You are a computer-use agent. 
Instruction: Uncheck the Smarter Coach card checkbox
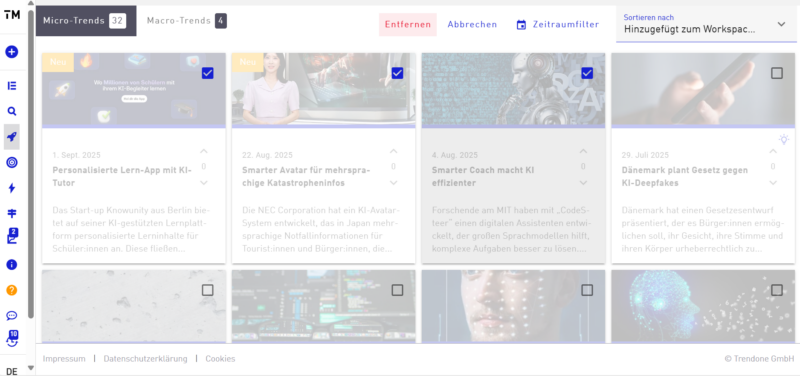point(587,73)
